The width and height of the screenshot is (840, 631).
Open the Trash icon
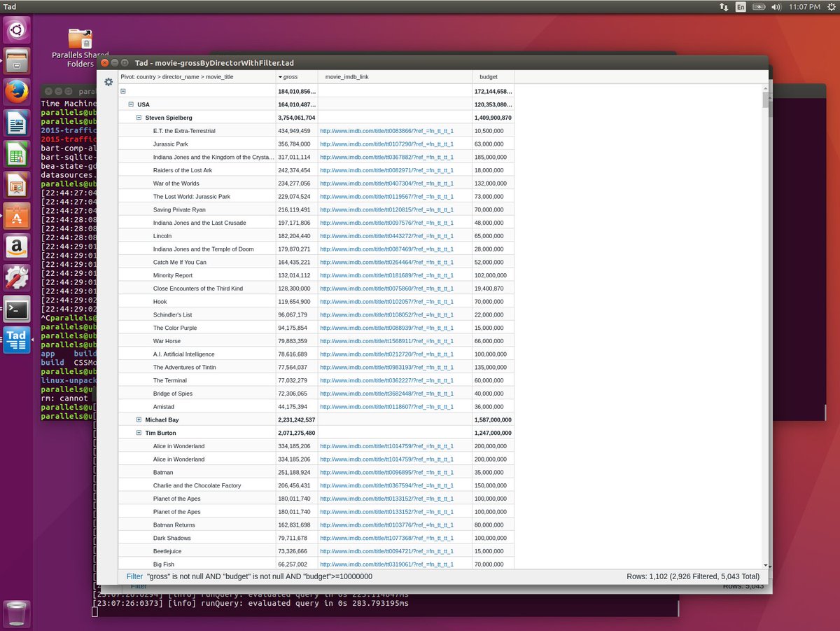tap(17, 613)
